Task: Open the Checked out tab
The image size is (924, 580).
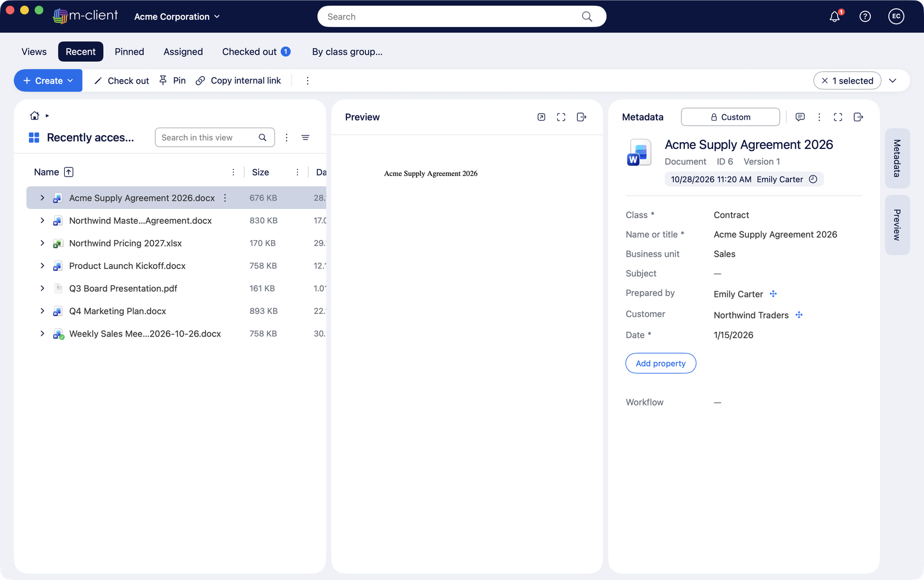Action: point(256,52)
